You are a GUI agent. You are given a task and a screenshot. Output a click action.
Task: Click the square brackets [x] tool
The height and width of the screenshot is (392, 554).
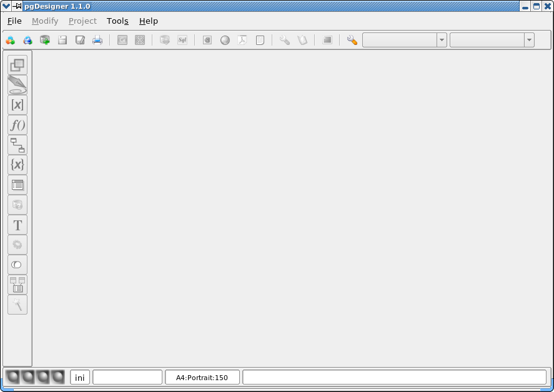(x=17, y=105)
